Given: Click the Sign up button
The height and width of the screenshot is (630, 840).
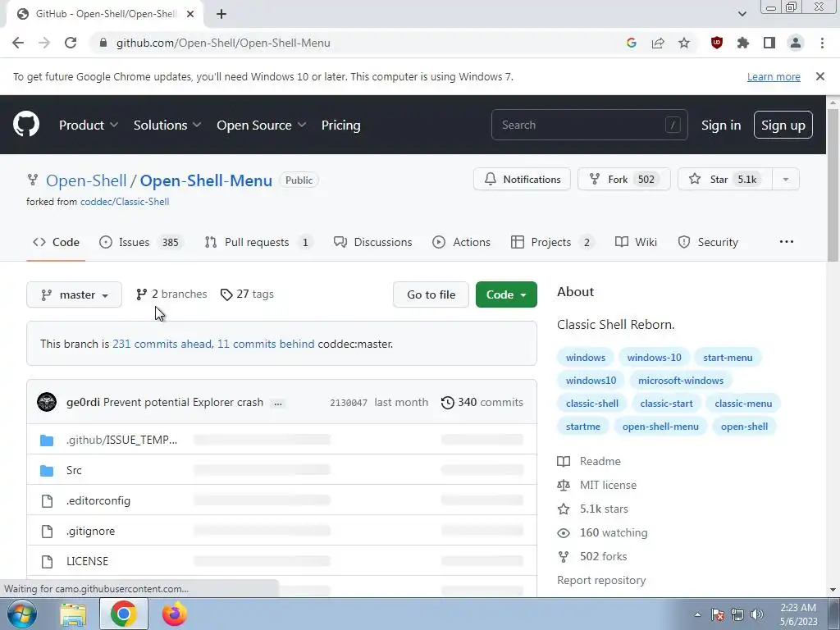Looking at the screenshot, I should (783, 125).
